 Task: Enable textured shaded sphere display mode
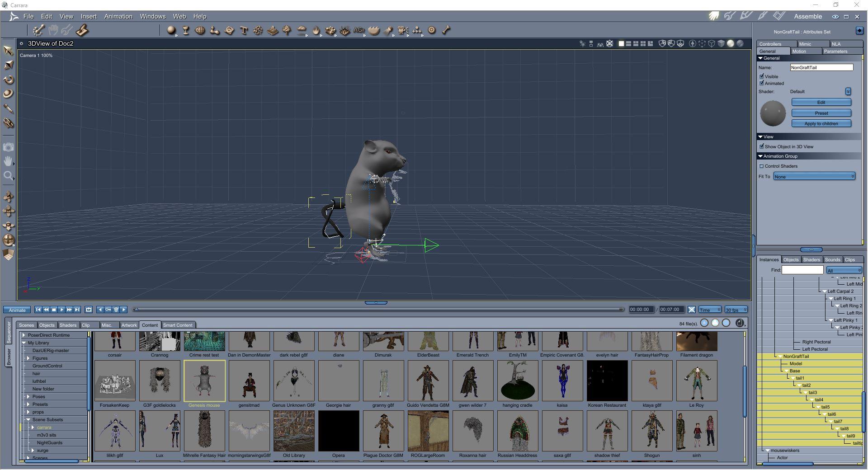point(740,44)
